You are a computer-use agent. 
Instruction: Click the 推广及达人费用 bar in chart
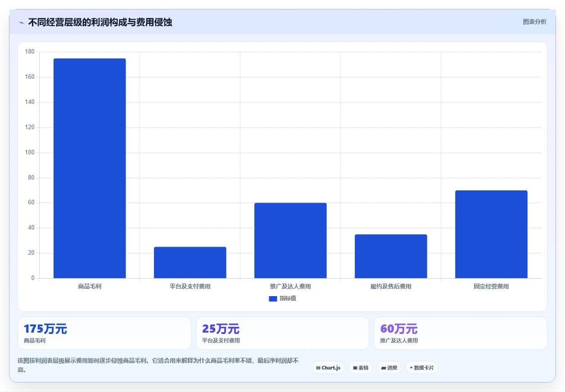click(290, 240)
